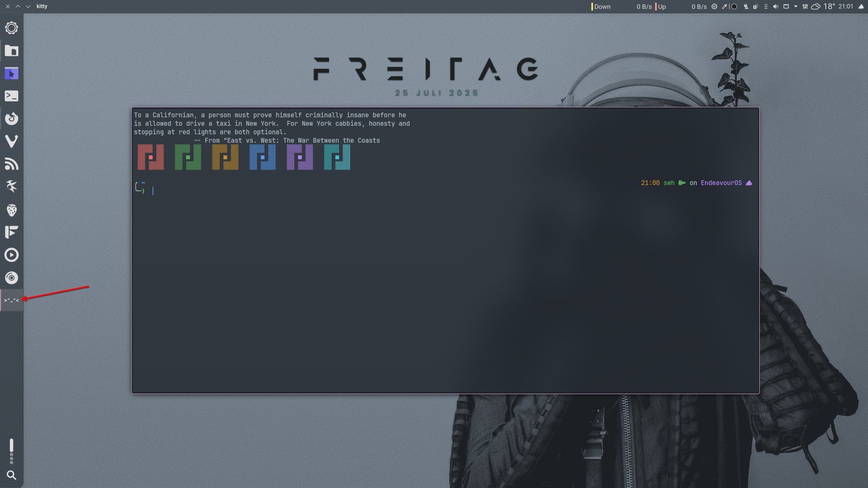
Task: Click the blue color block in terminal
Action: pyautogui.click(x=263, y=157)
